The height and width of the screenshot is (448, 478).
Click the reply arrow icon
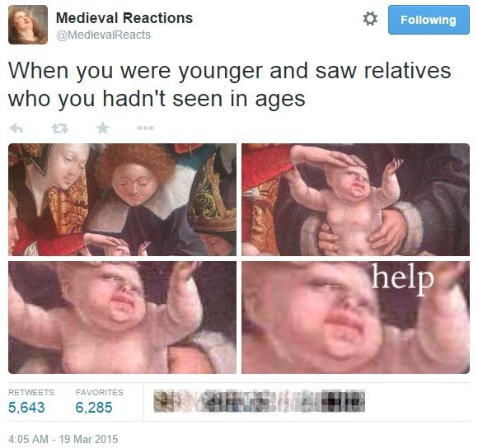tap(16, 128)
